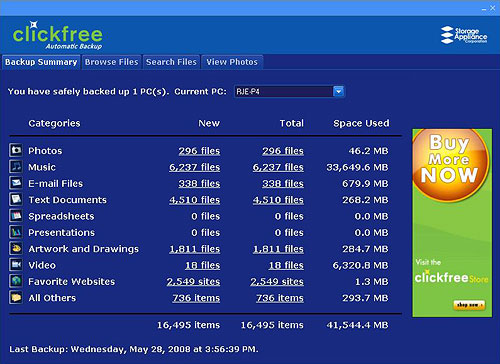Switch to the Backup Summary tab
500x364 pixels.
[41, 62]
